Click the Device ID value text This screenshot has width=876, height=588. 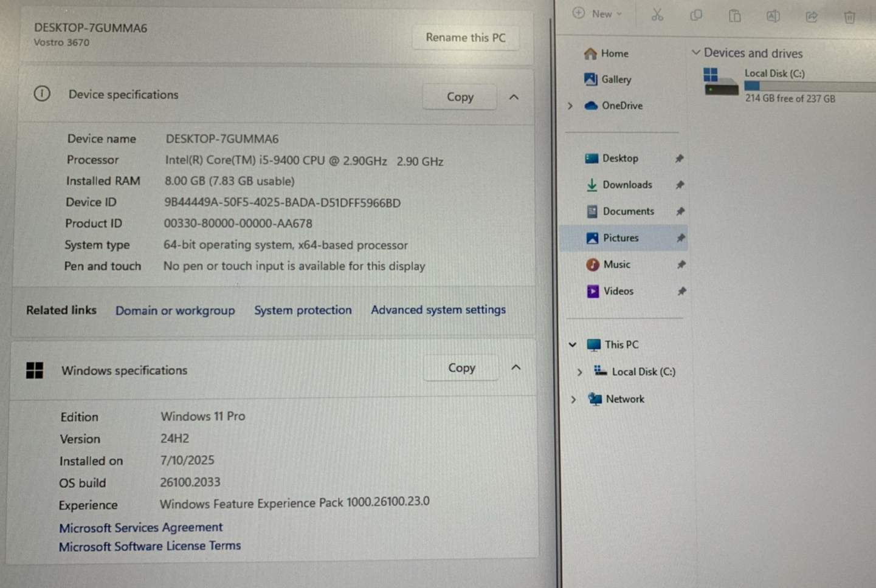click(x=282, y=203)
